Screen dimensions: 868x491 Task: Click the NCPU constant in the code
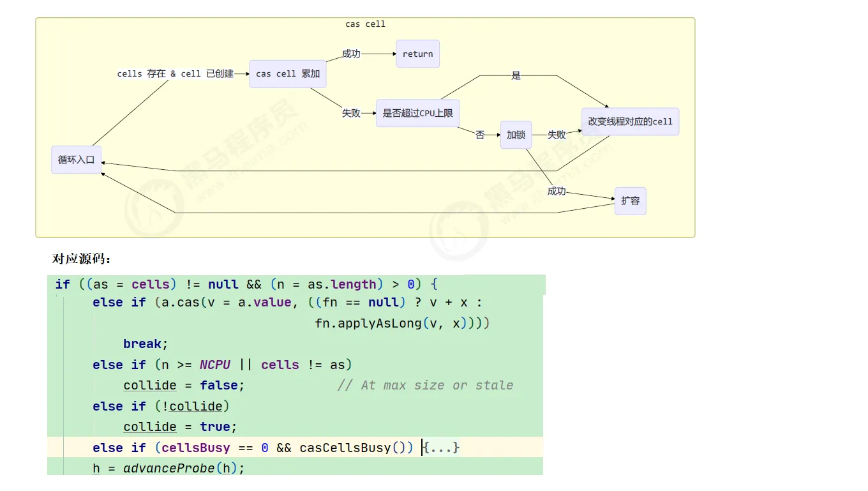(215, 365)
